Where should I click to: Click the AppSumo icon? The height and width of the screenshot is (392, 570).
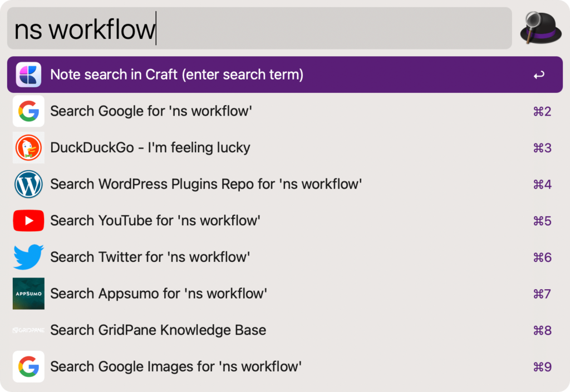28,294
